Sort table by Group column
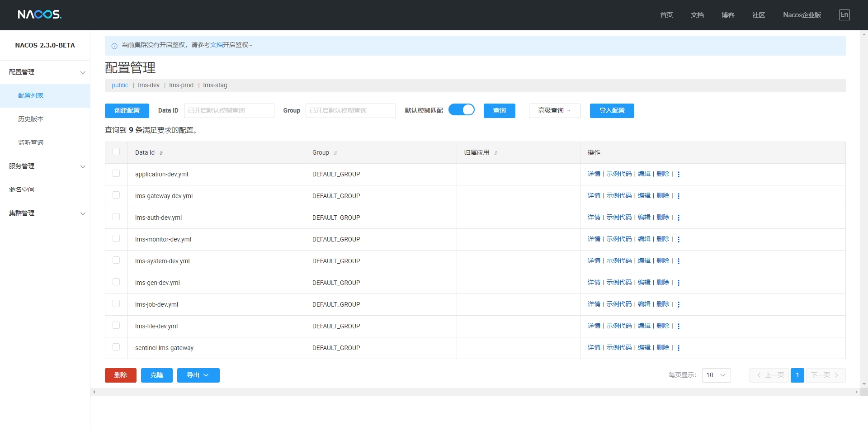Screen dimensions: 868x431 tap(335, 153)
